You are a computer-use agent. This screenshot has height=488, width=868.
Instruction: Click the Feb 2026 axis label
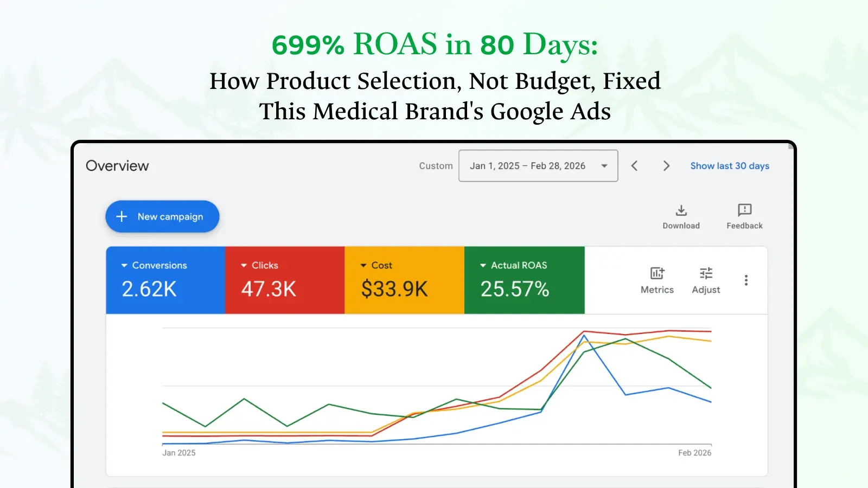click(694, 453)
